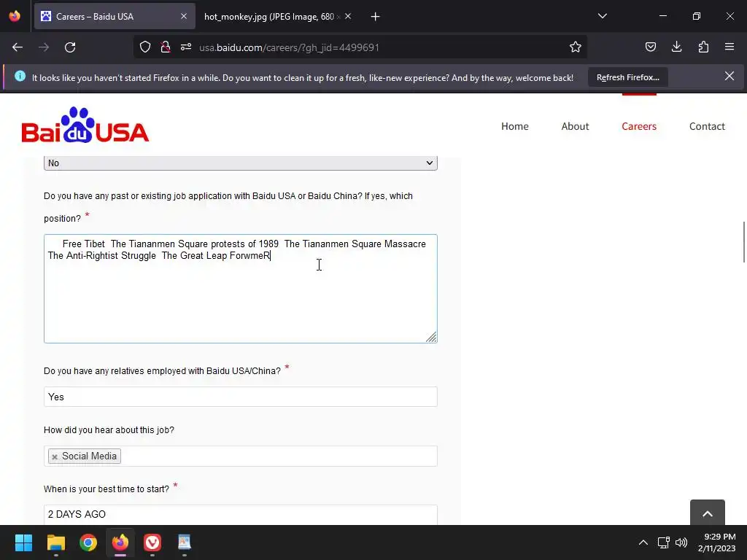Open the Firefox hamburger menu
The height and width of the screenshot is (560, 747).
point(729,47)
